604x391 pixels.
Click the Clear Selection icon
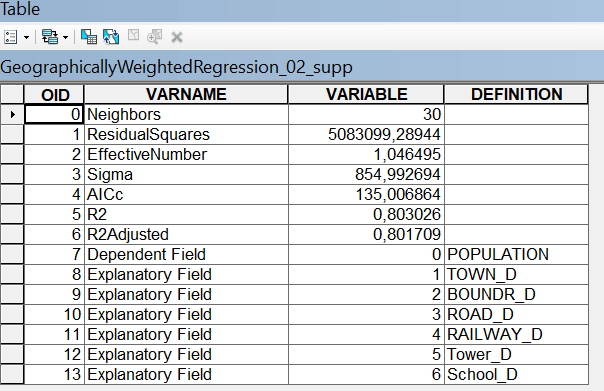click(133, 35)
